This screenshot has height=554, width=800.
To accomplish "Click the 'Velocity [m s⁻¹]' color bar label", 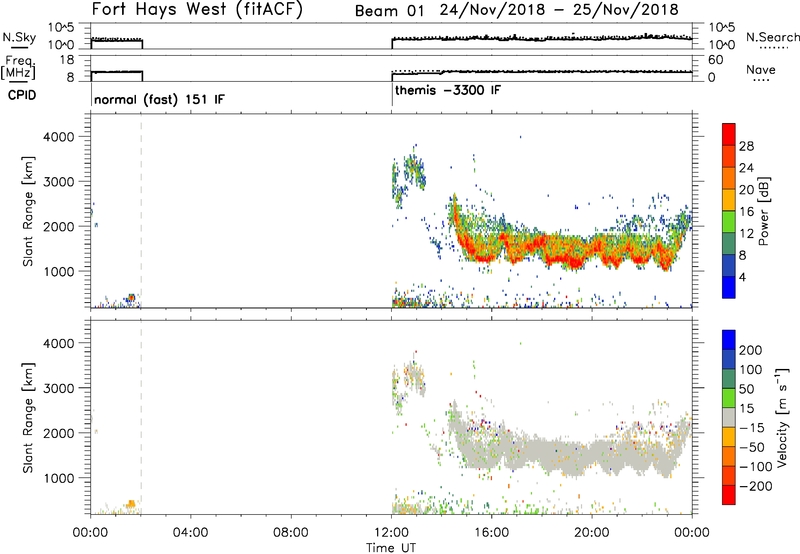I will (x=782, y=417).
